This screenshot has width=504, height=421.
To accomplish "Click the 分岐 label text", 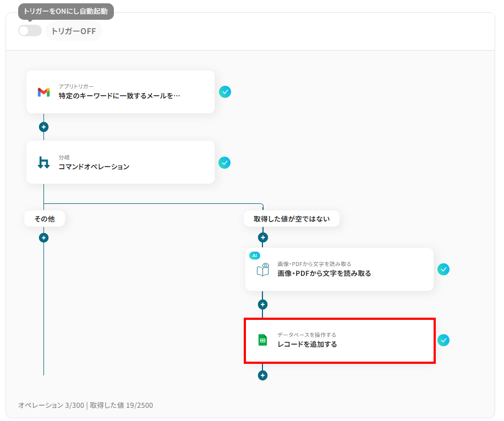I will pos(64,157).
